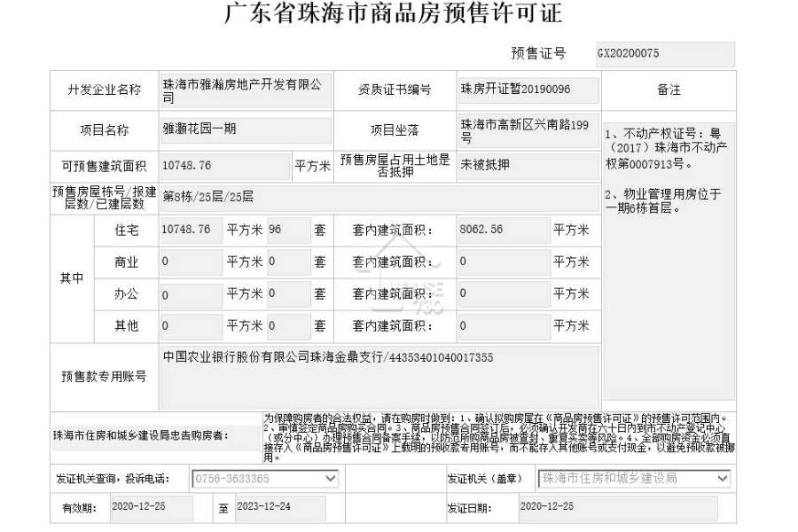798x532 pixels.
Task: Click the 住宅 unit count field 96
Action: pyautogui.click(x=289, y=231)
